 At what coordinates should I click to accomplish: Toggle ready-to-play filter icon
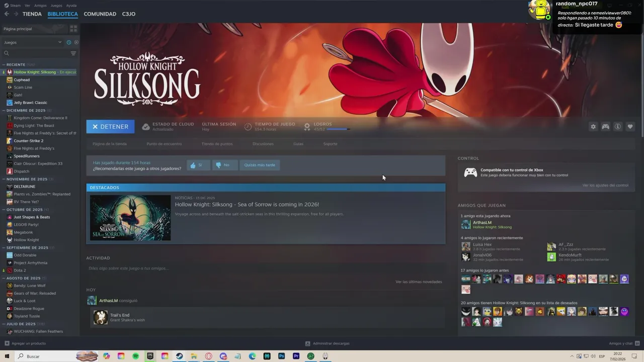coord(76,42)
